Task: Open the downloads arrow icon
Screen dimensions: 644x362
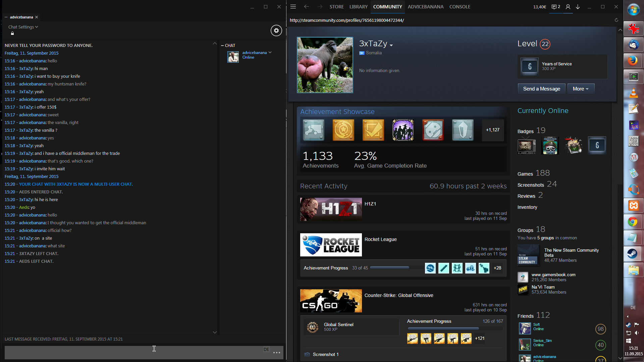Action: pyautogui.click(x=578, y=7)
